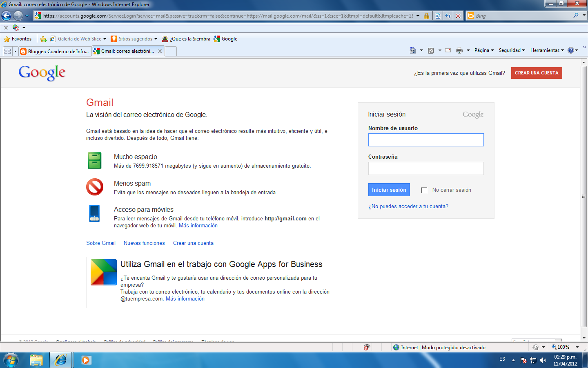The height and width of the screenshot is (368, 588).
Task: Click the Print icon
Action: pyautogui.click(x=459, y=50)
